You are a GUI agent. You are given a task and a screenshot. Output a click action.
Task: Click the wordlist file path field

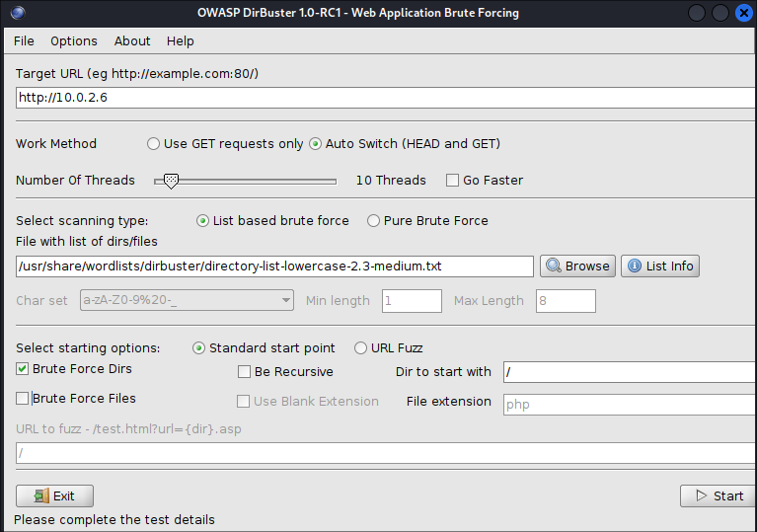click(x=274, y=266)
